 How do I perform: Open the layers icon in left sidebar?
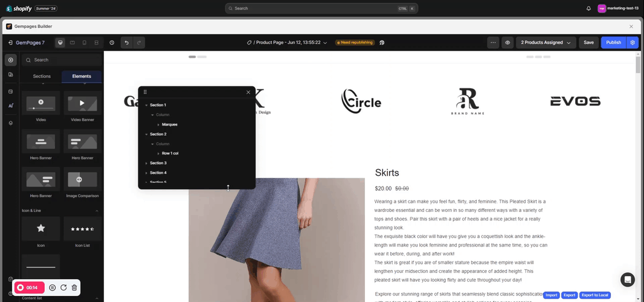pos(10,123)
